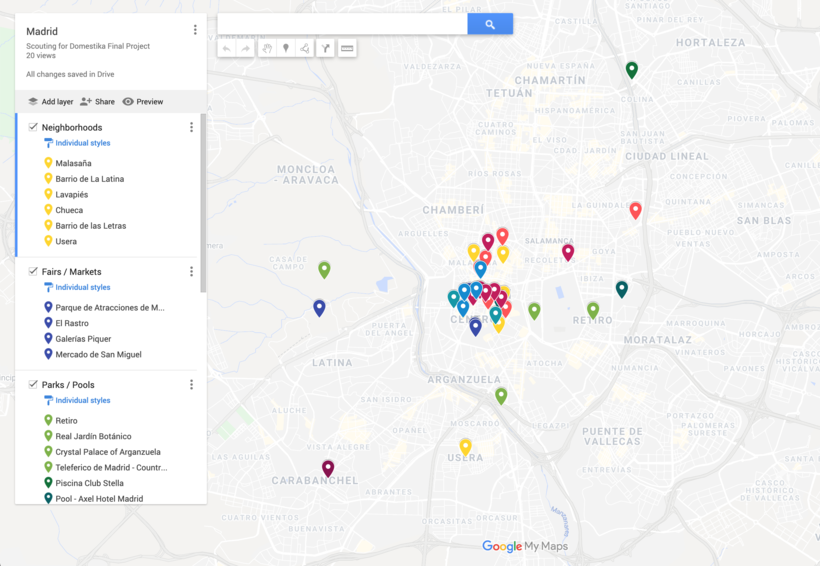Click the undo arrow in toolbar
This screenshot has width=820, height=566.
pyautogui.click(x=226, y=49)
